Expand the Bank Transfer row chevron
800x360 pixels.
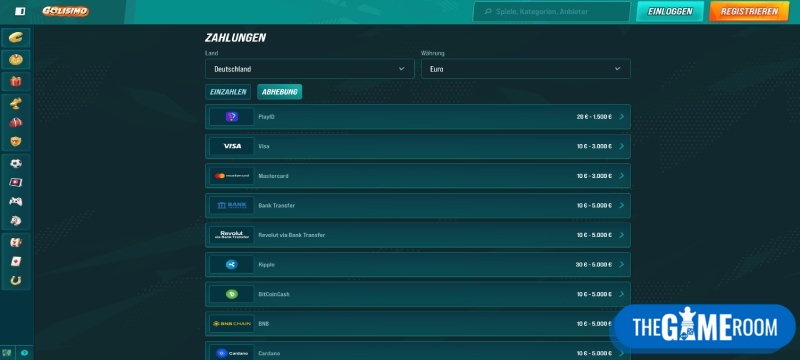[x=621, y=205]
